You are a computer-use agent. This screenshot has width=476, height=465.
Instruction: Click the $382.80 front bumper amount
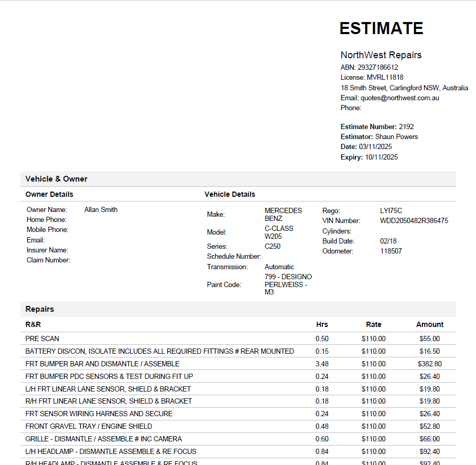coord(429,364)
